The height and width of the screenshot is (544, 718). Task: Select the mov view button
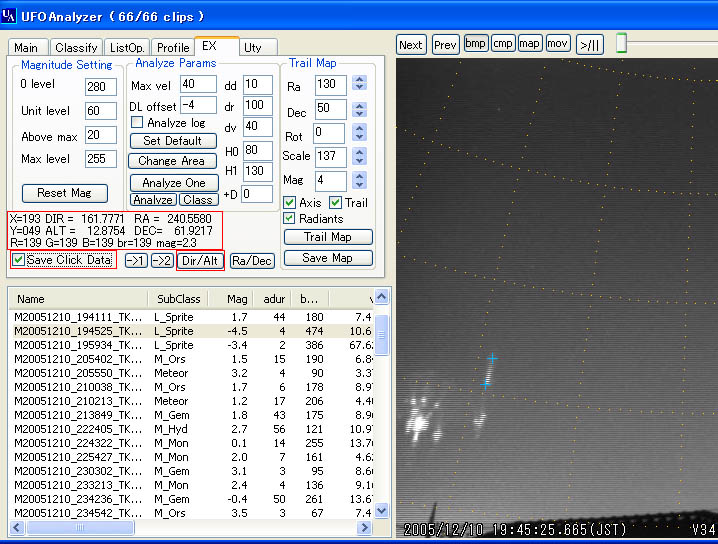[558, 44]
